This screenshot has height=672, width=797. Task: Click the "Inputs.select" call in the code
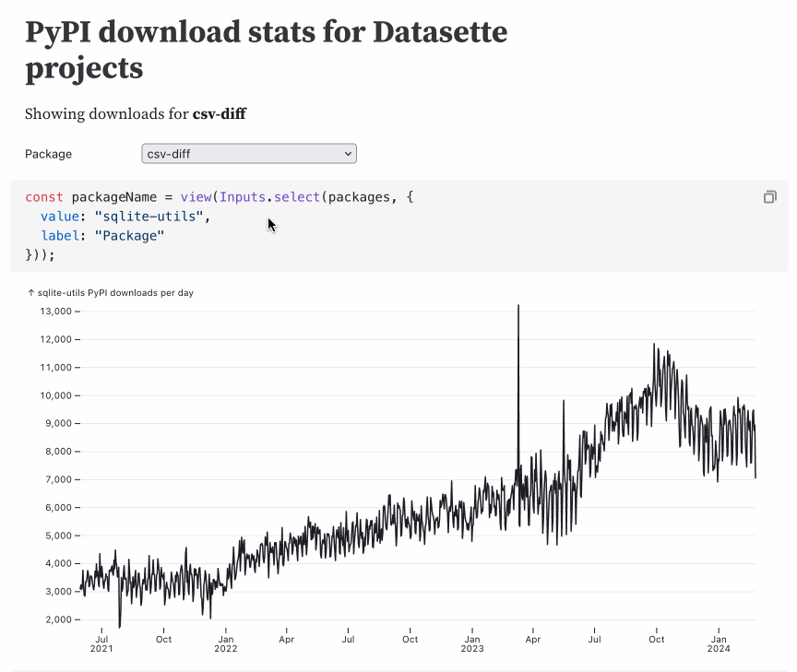[x=270, y=197]
